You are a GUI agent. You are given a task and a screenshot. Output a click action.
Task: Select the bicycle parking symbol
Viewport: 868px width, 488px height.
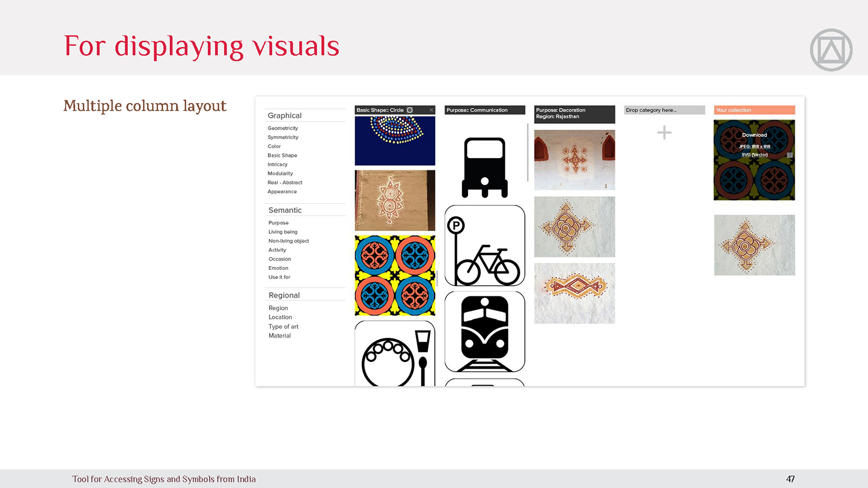(485, 245)
